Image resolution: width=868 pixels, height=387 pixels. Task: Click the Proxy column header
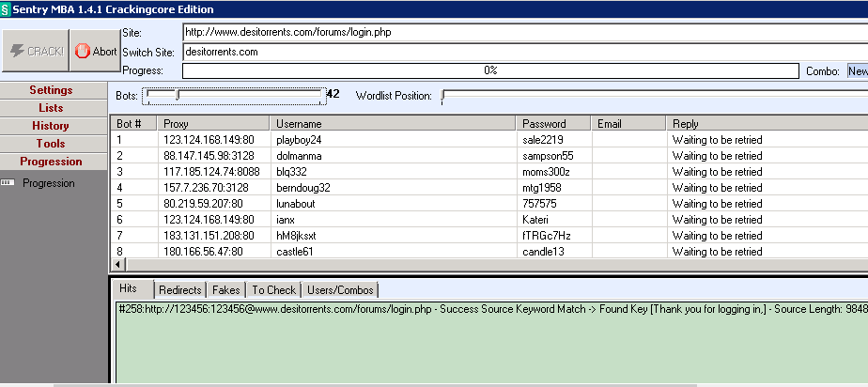pyautogui.click(x=213, y=123)
